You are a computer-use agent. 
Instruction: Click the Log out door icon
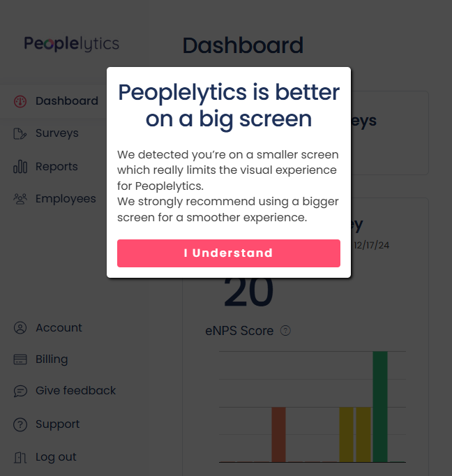(20, 458)
